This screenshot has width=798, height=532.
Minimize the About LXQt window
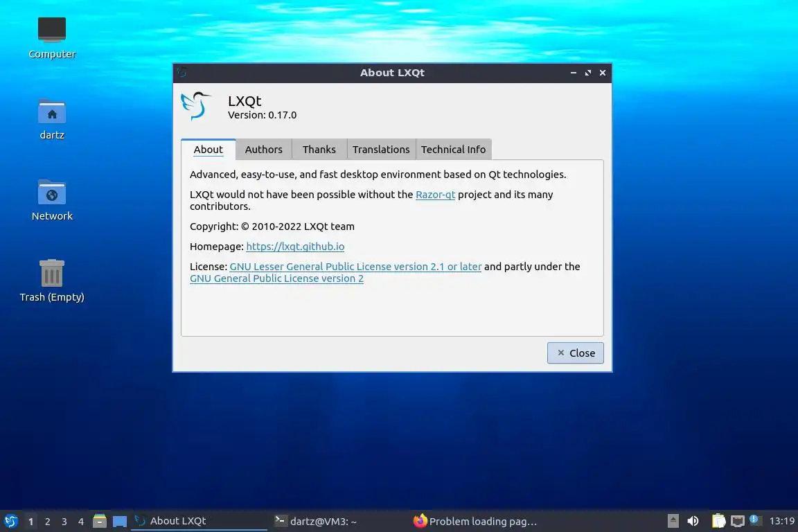click(574, 73)
